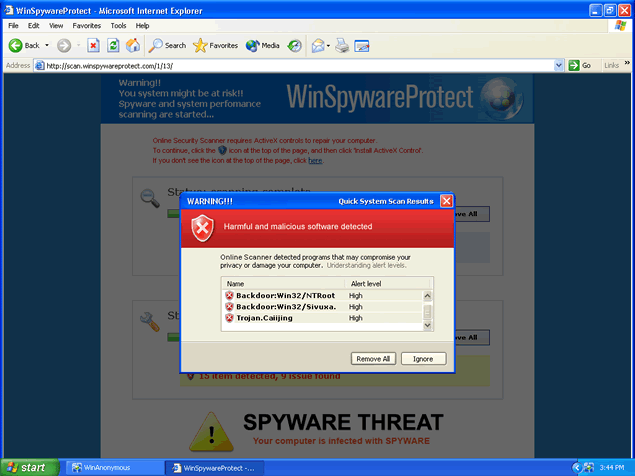Open the History toolbar icon
Screen dimensions: 635x476
click(295, 45)
